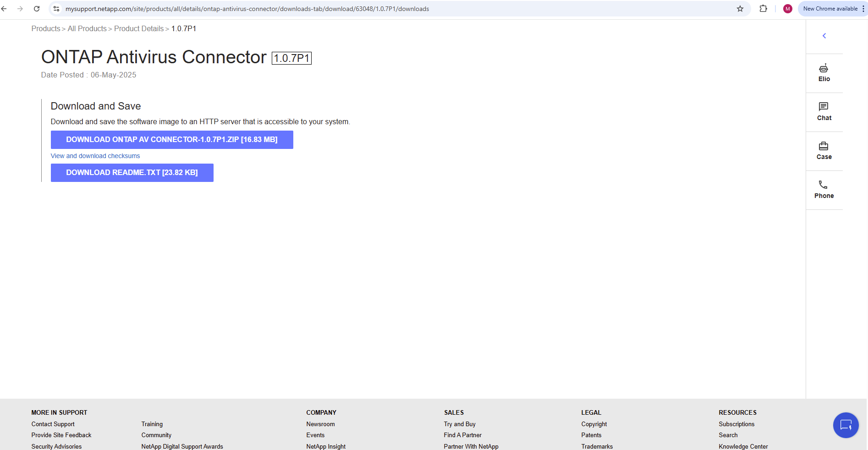This screenshot has height=450, width=868.
Task: Collapse the support sidebar chevron
Action: point(824,36)
